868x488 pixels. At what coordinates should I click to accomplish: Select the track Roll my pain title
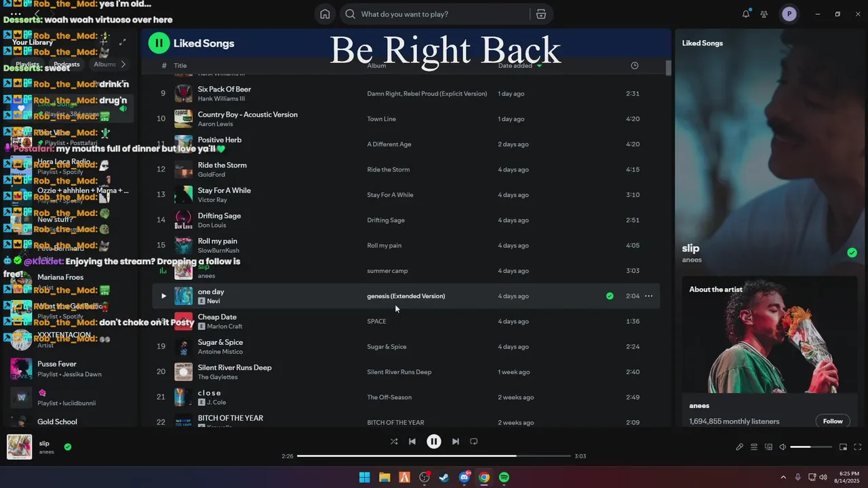pyautogui.click(x=218, y=241)
